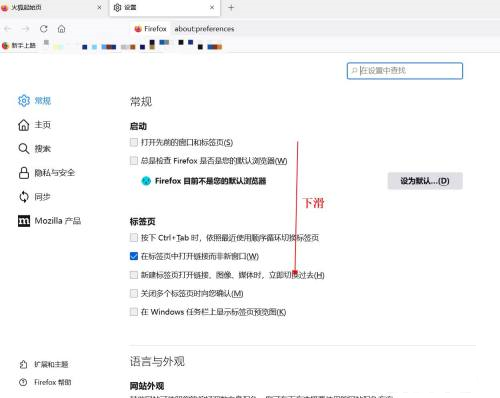Close the 火狐起始页 tab
500x398 pixels.
[99, 7]
